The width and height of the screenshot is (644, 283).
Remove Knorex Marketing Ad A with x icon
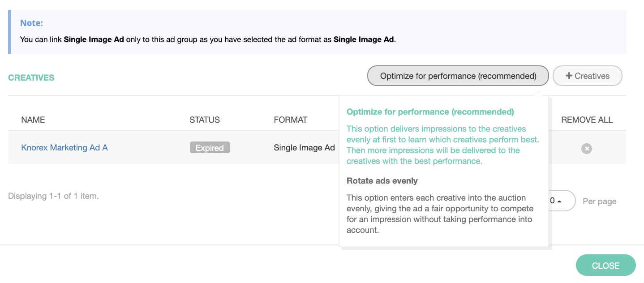pyautogui.click(x=586, y=148)
